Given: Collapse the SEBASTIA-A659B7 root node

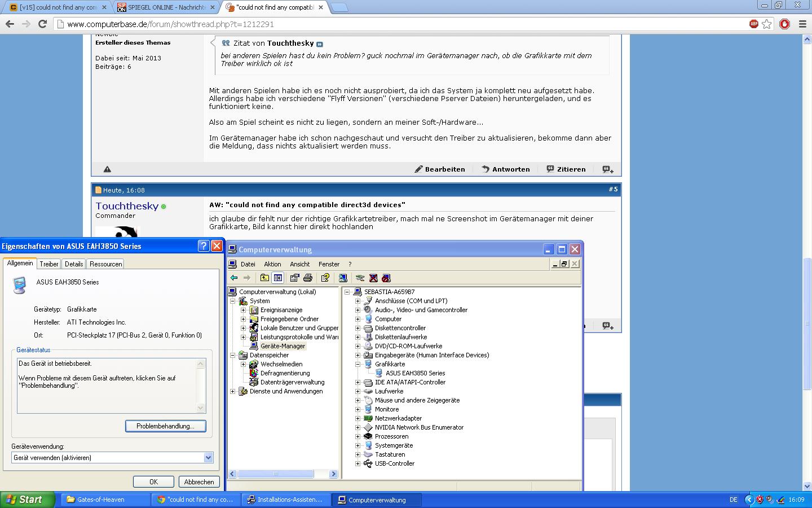Looking at the screenshot, I should tap(347, 292).
